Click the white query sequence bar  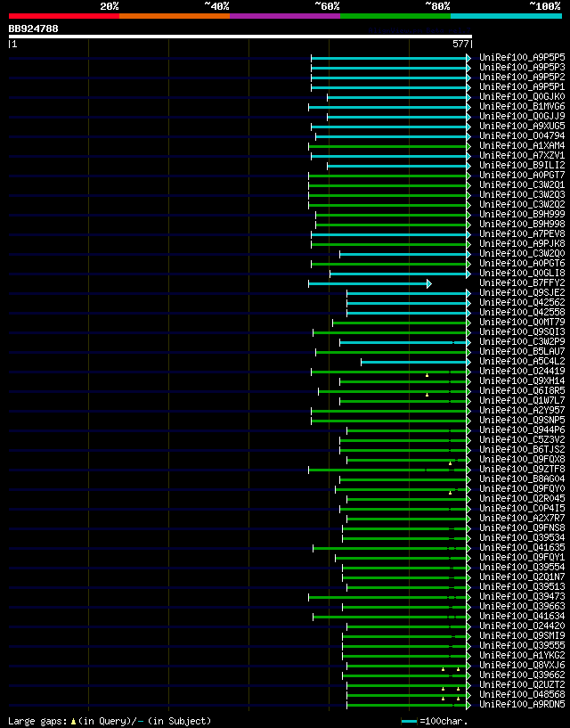pos(240,37)
